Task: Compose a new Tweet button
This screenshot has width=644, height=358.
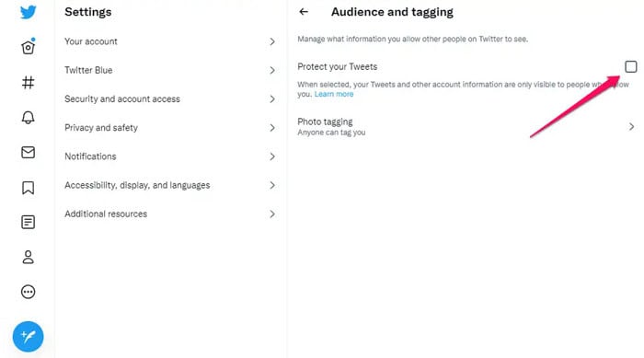Action: click(28, 337)
